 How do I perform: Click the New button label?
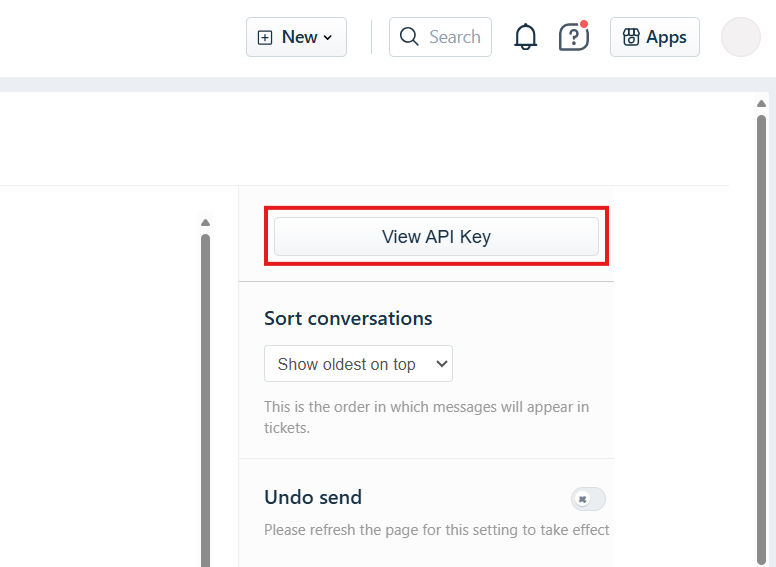(x=299, y=37)
